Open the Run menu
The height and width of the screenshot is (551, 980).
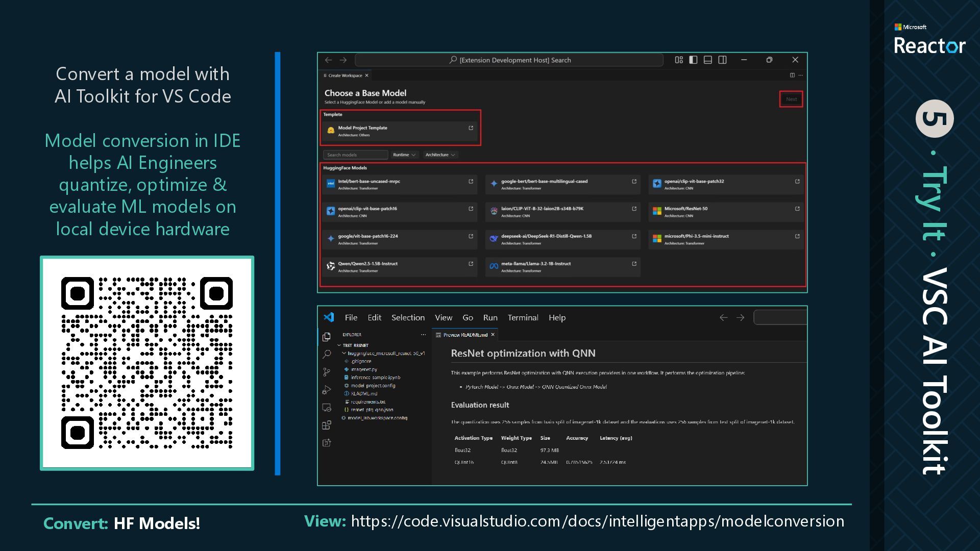click(x=490, y=317)
